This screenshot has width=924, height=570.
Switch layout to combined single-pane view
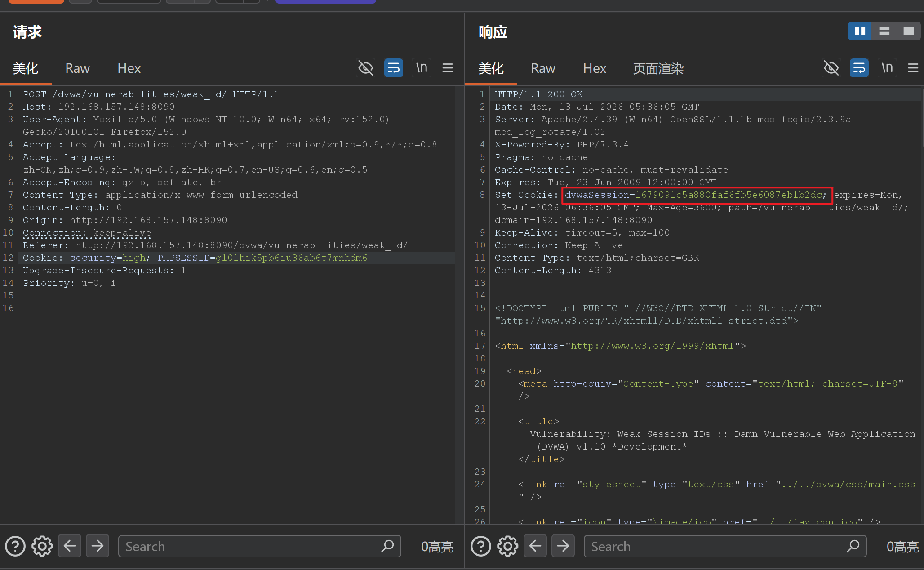point(908,31)
